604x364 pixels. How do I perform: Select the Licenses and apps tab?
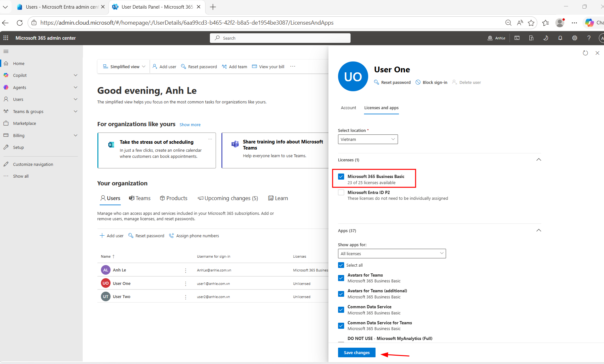(381, 108)
